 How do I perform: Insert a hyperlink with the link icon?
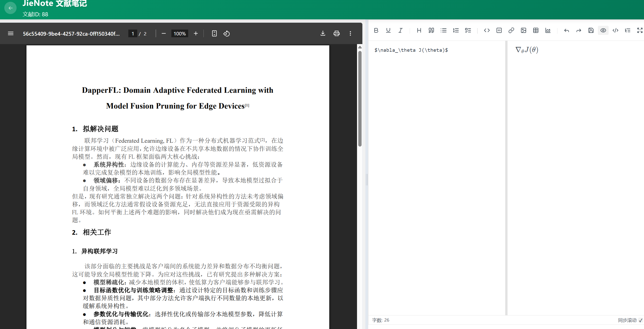[x=511, y=31]
